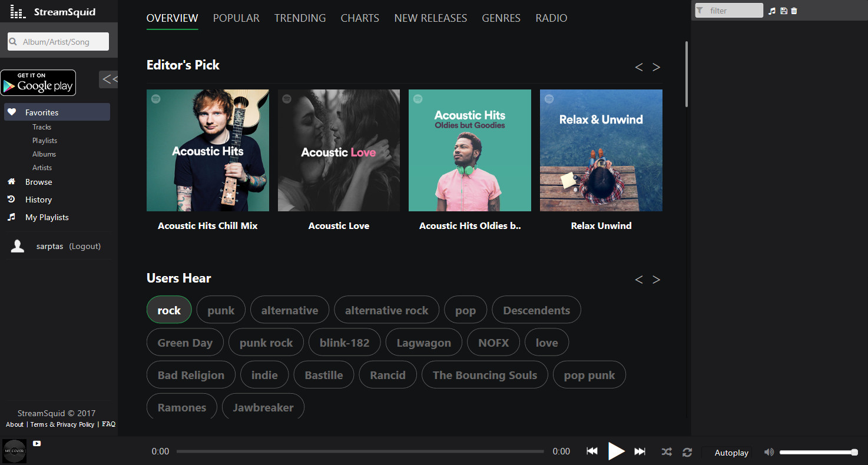Adjust the volume slider
This screenshot has width=868, height=465.
tap(819, 452)
